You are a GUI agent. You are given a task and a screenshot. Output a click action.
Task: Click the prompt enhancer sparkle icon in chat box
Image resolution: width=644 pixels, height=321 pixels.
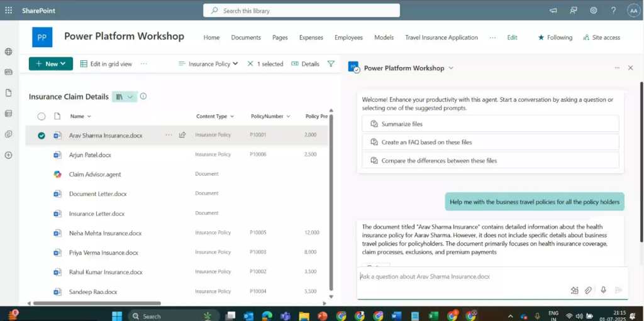(x=575, y=290)
